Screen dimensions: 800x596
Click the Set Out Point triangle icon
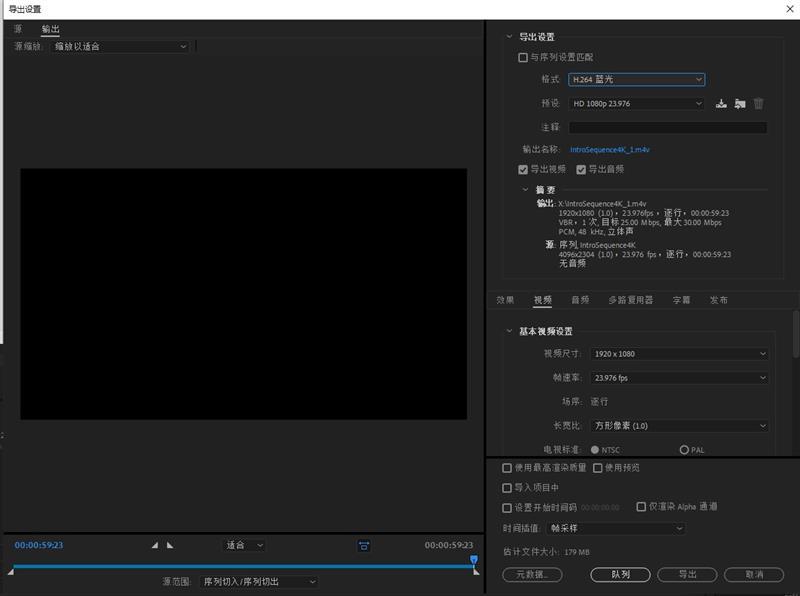pyautogui.click(x=170, y=545)
